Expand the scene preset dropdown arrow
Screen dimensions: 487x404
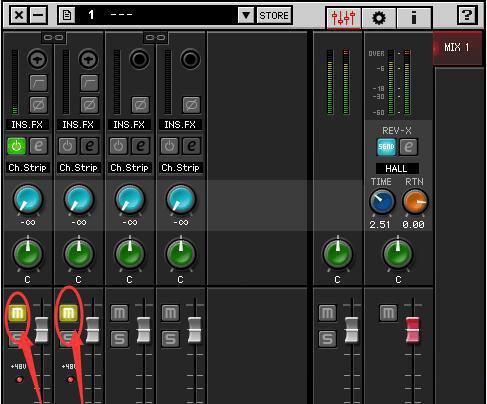click(246, 15)
